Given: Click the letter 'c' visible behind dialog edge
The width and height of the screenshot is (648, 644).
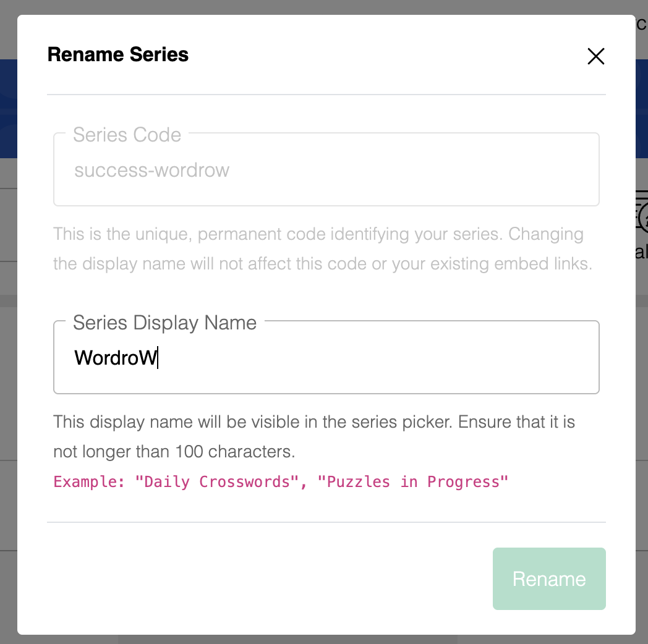Looking at the screenshot, I should coord(641,25).
